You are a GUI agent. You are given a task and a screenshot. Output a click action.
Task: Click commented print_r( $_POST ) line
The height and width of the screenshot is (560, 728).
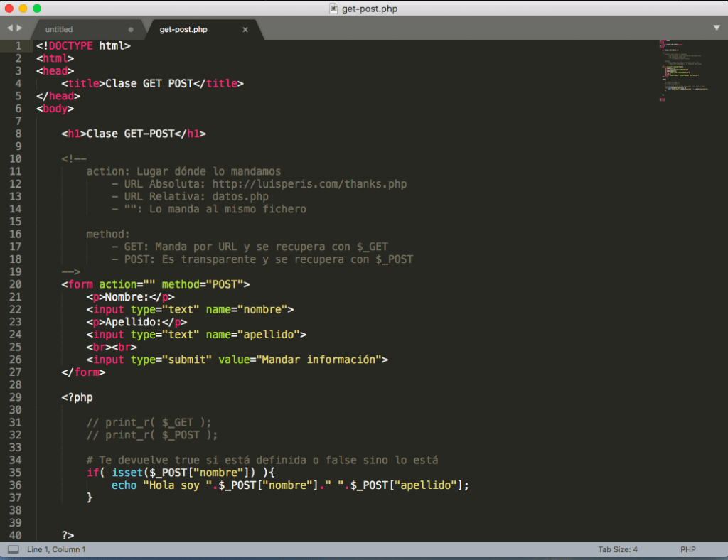tap(152, 435)
